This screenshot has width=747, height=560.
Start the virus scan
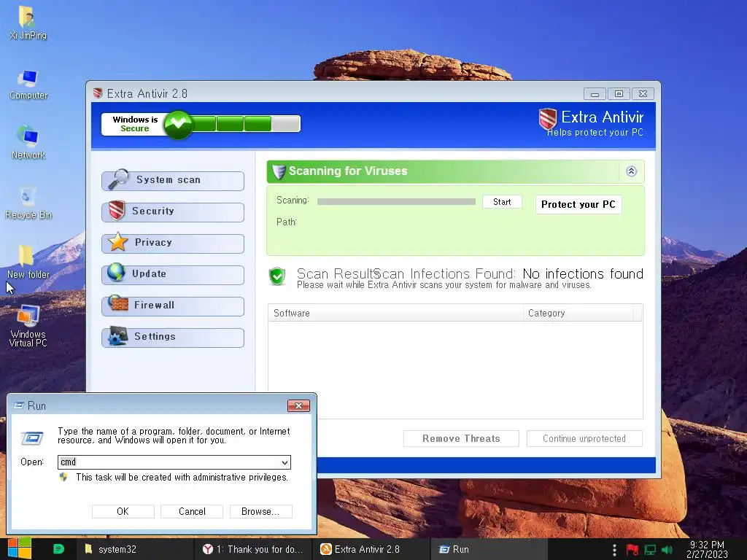502,202
